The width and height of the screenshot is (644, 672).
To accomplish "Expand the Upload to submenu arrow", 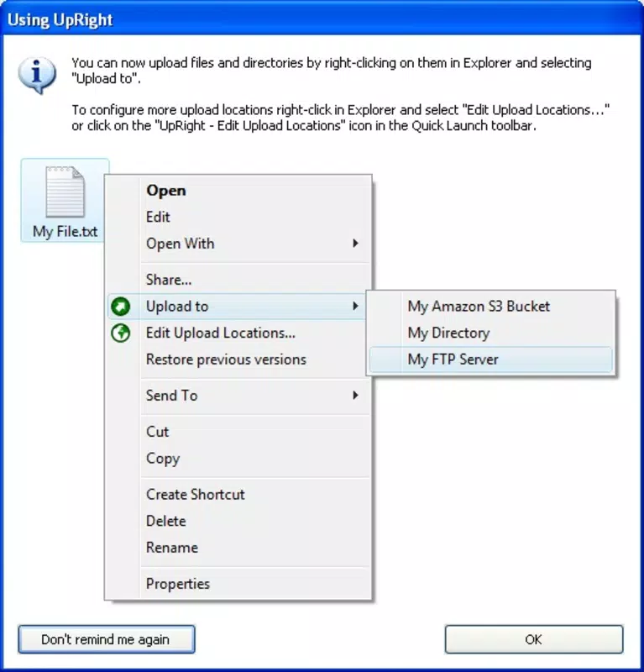I will [x=355, y=306].
